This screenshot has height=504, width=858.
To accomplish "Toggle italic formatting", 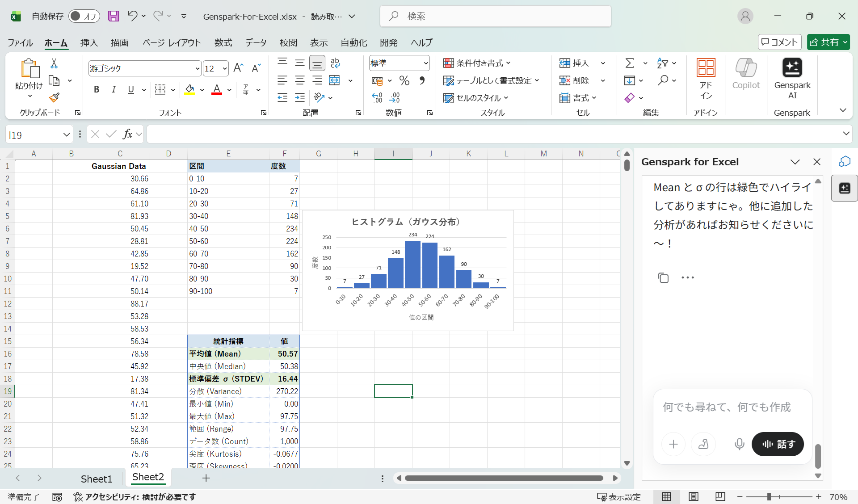I will point(114,89).
